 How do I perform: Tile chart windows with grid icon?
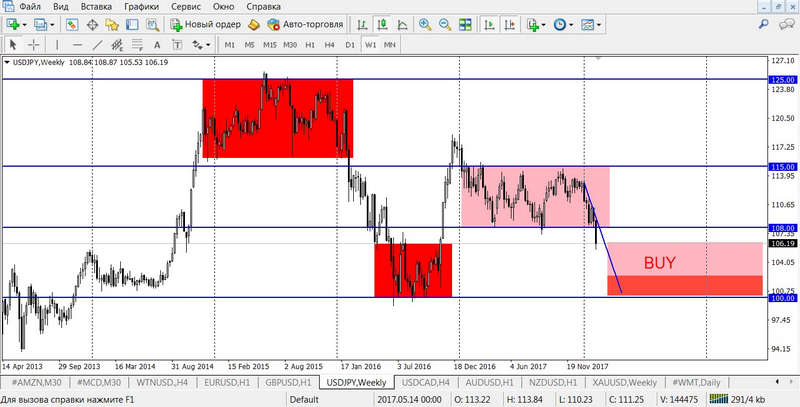click(464, 24)
